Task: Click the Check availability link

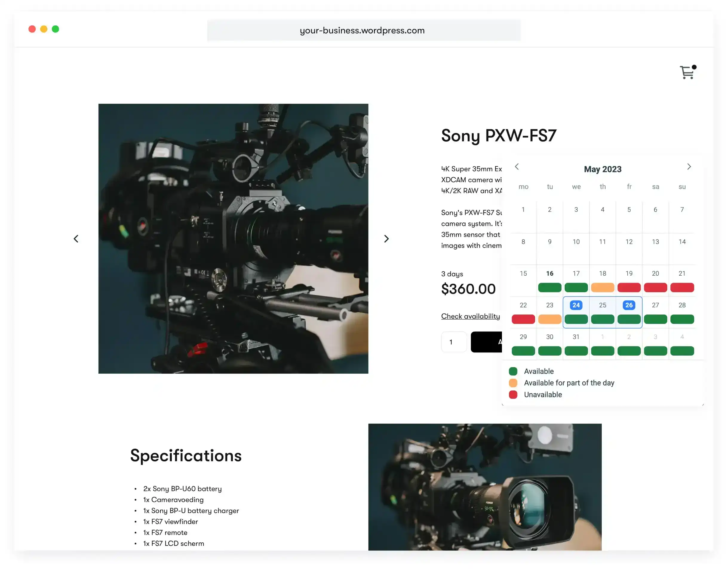Action: (470, 316)
